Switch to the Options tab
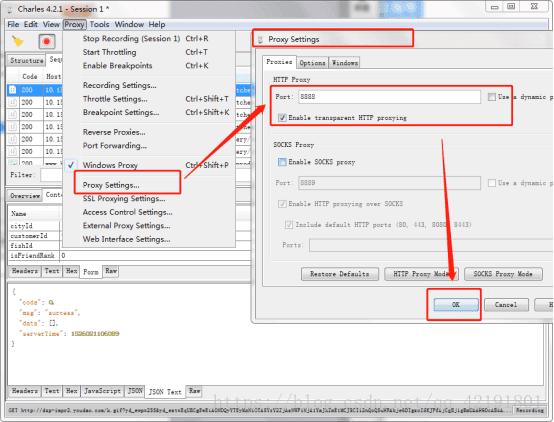The width and height of the screenshot is (554, 422). tap(312, 63)
